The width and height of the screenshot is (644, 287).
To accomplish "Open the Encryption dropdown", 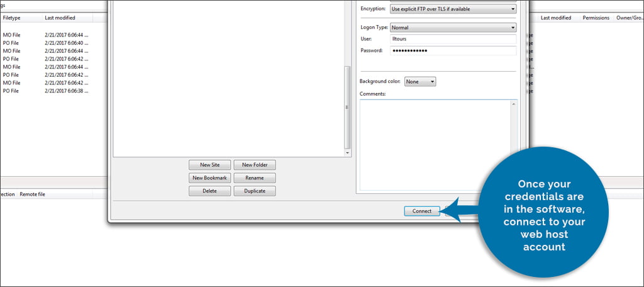I will point(453,9).
